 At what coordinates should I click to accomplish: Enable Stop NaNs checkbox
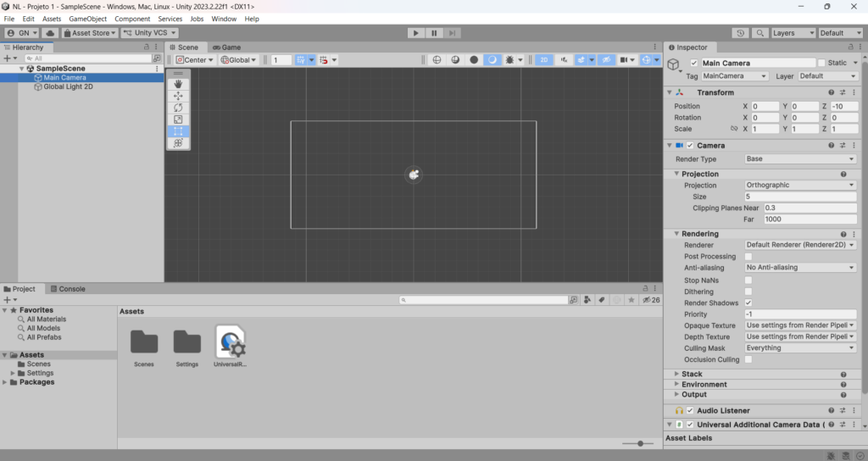[748, 280]
